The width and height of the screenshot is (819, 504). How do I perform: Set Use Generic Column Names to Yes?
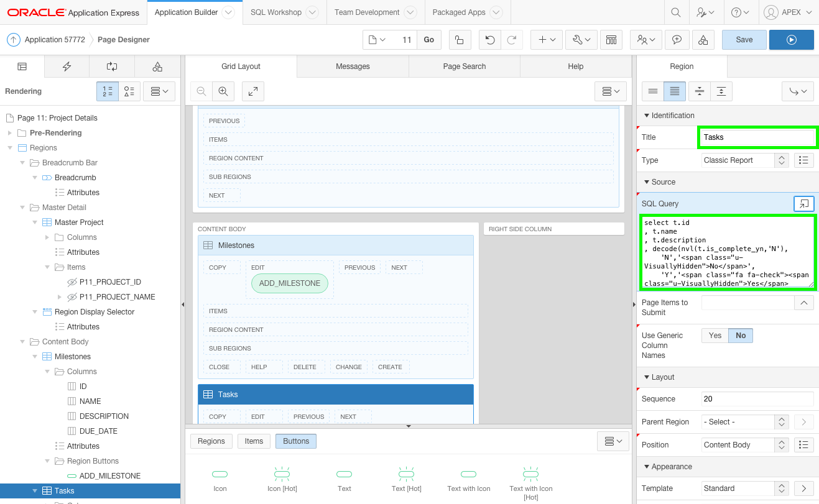point(715,336)
